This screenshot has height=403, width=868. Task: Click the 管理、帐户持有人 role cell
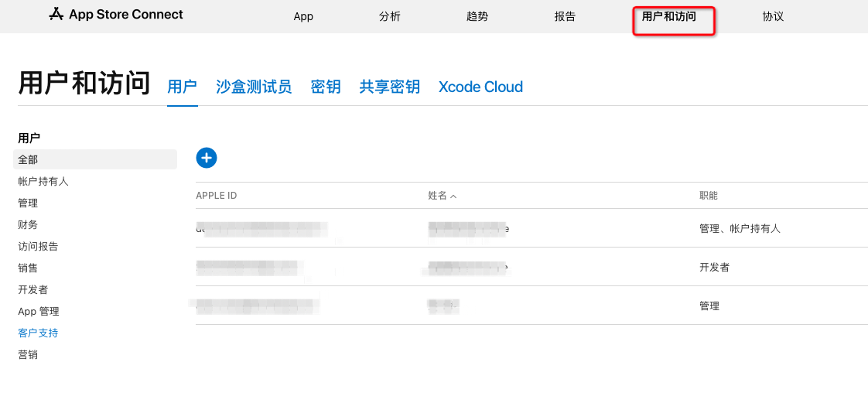[740, 229]
